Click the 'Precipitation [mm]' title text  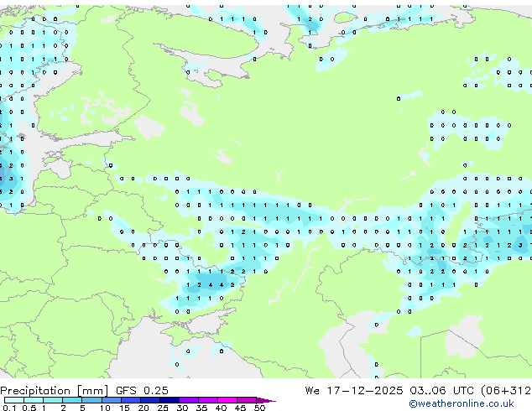(x=55, y=391)
